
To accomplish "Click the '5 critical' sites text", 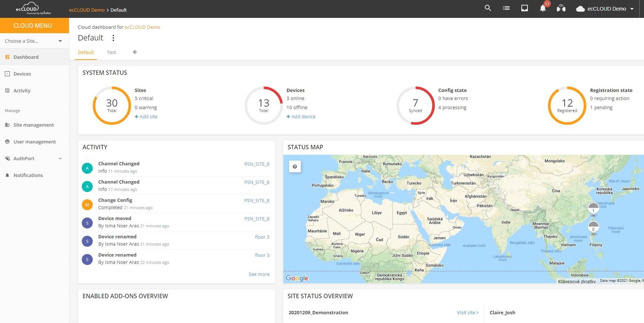I will [x=144, y=98].
